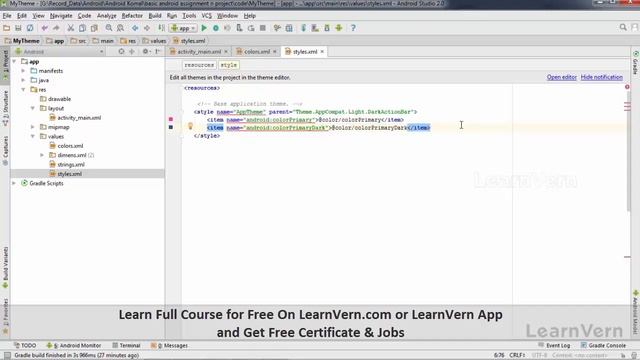Open the TODO tool window

click(24, 346)
